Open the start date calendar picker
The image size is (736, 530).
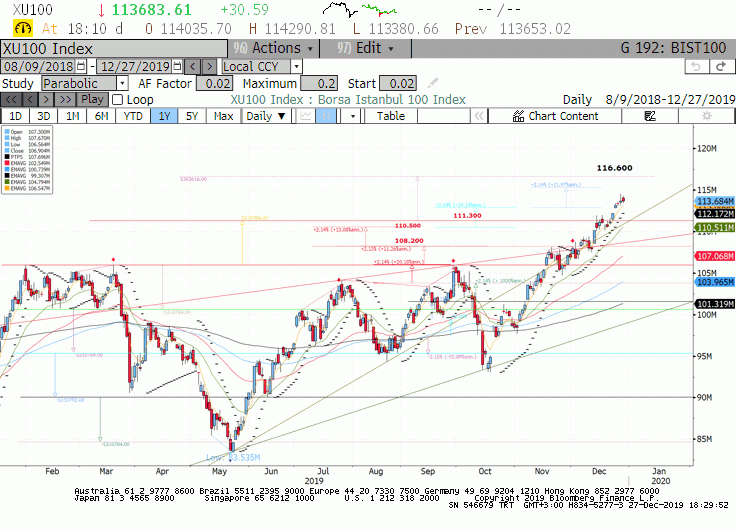tap(81, 66)
